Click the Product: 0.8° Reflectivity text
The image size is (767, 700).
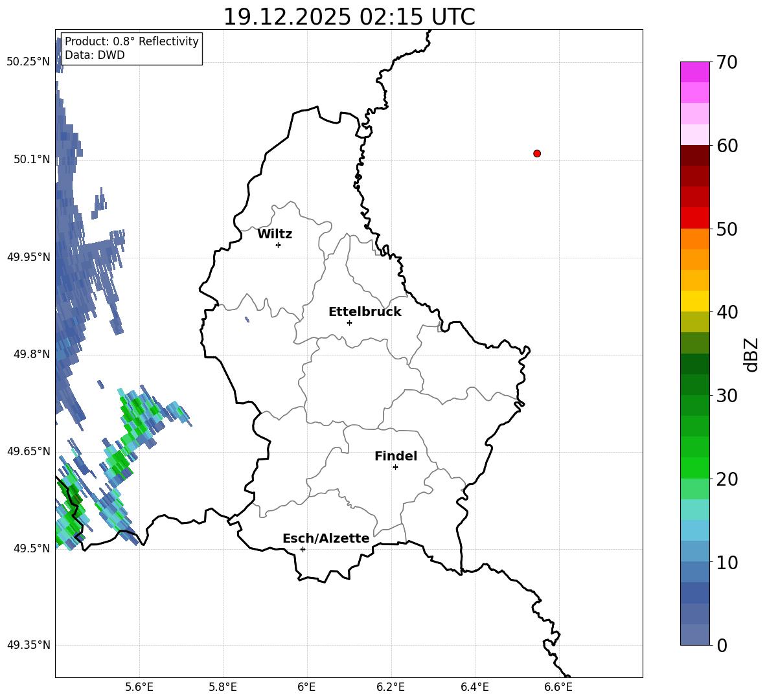132,41
